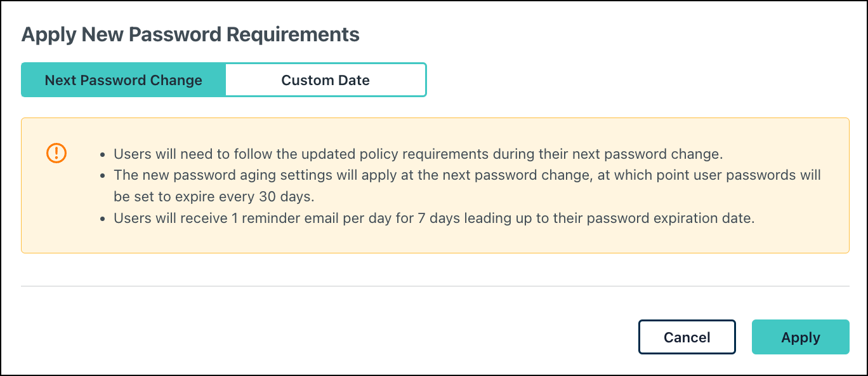Click the bullet mentioning passwords expiring every 30 days
Viewport: 868px width, 376px height.
pos(444,185)
